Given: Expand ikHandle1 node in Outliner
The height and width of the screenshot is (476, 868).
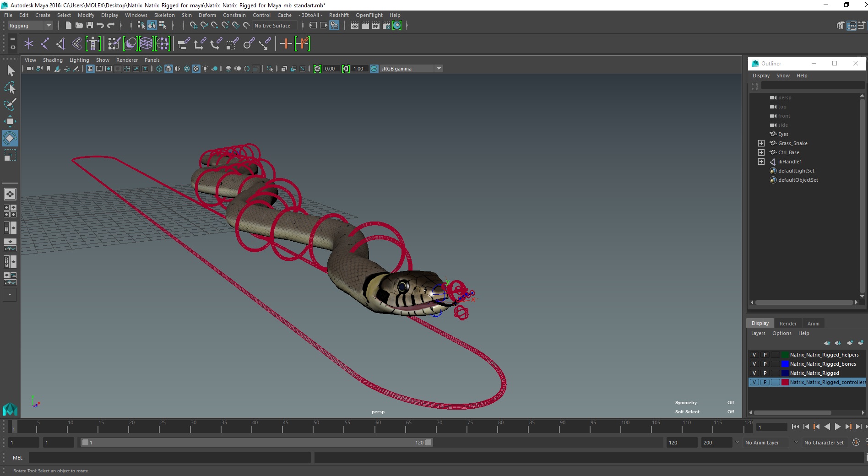Looking at the screenshot, I should (x=761, y=162).
